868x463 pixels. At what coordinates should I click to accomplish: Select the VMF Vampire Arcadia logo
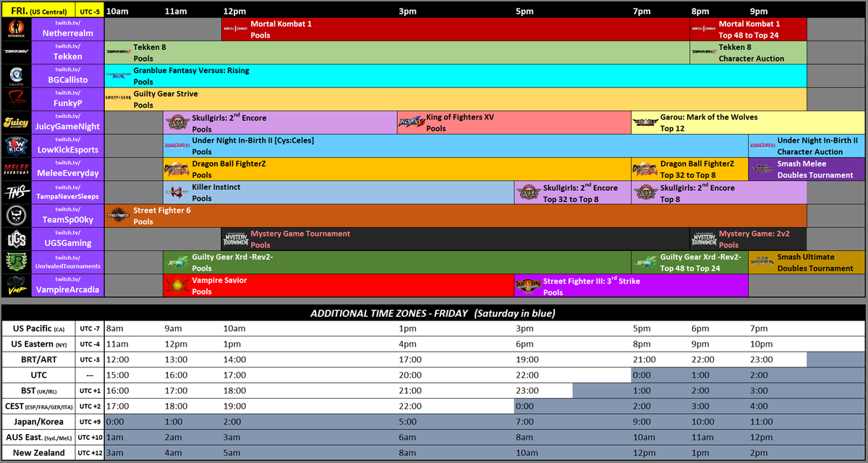coord(17,285)
